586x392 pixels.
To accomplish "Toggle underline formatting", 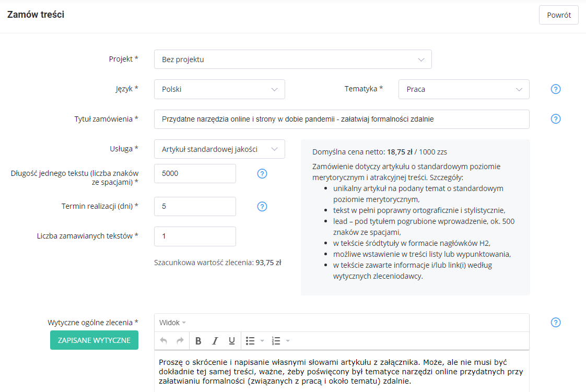I will [232, 341].
